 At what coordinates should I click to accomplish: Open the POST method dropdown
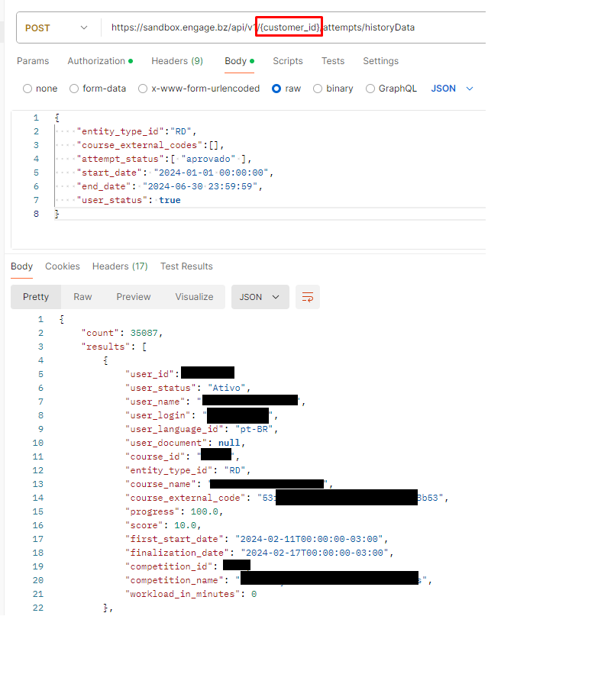click(57, 27)
